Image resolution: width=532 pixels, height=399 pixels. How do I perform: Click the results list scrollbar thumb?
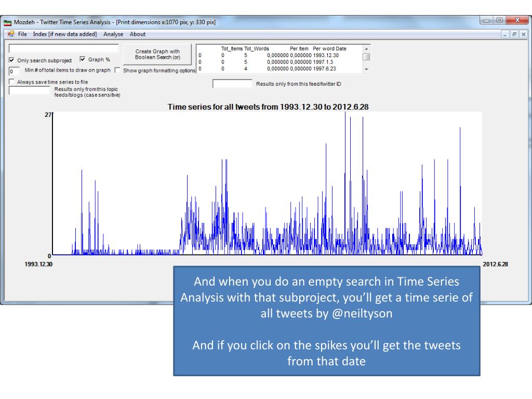366,57
